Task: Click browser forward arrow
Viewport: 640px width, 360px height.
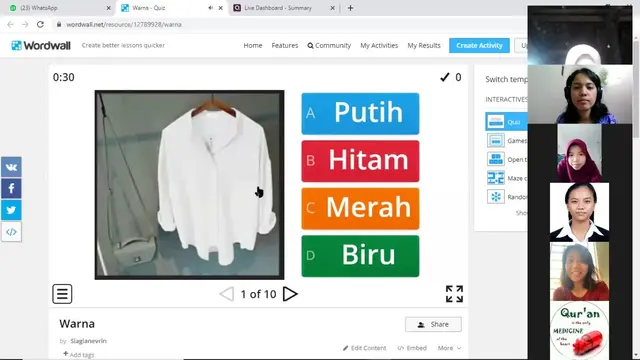Action: pos(25,24)
